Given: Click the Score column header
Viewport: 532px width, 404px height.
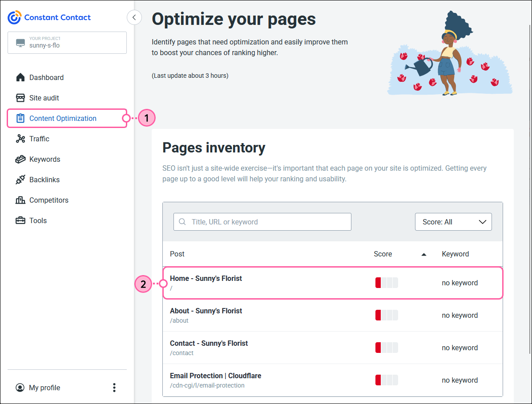Looking at the screenshot, I should click(383, 254).
